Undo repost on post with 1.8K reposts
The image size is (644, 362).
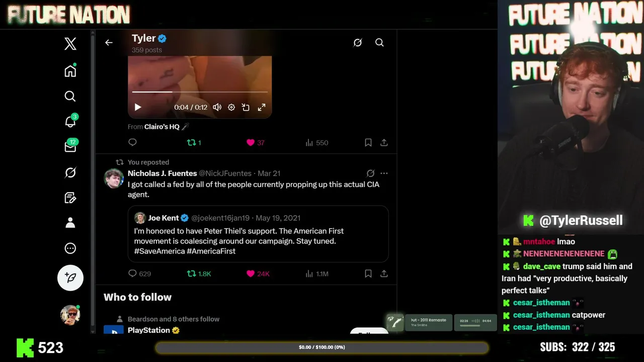[x=199, y=274]
